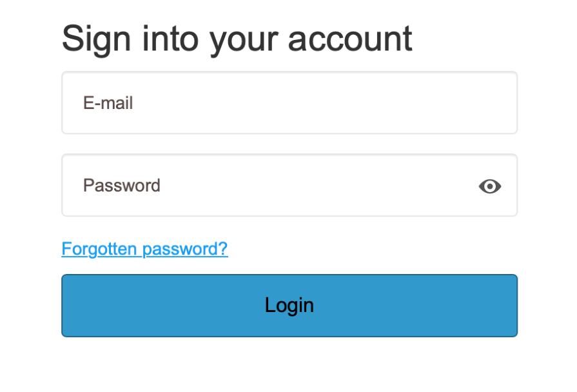Activate the first text field, E-mail
Viewport: 577px width, 392px height.
pyautogui.click(x=289, y=103)
